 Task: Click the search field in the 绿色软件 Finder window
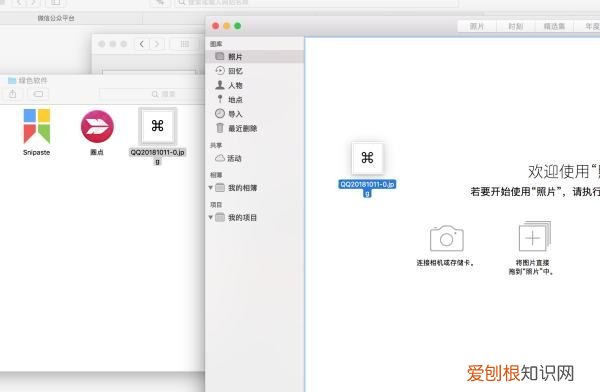click(x=151, y=94)
